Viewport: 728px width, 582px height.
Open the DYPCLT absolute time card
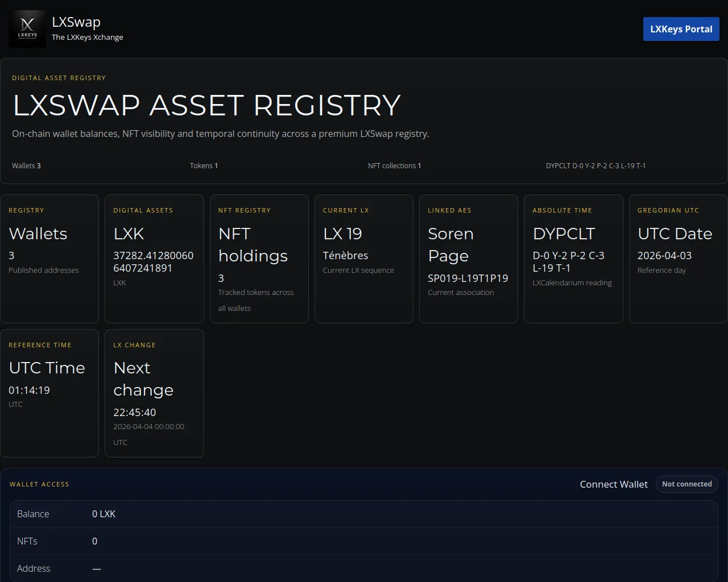[x=573, y=259]
